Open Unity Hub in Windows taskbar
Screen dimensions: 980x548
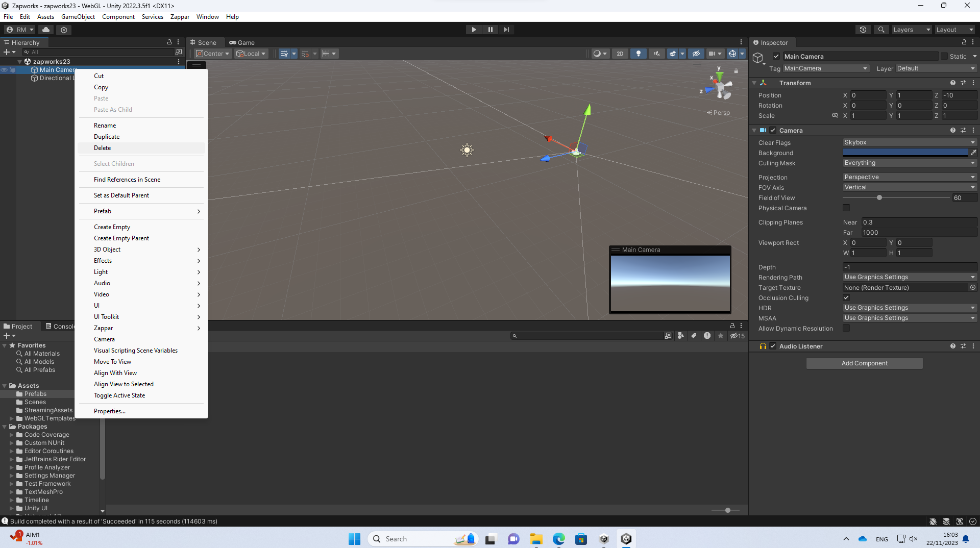604,539
